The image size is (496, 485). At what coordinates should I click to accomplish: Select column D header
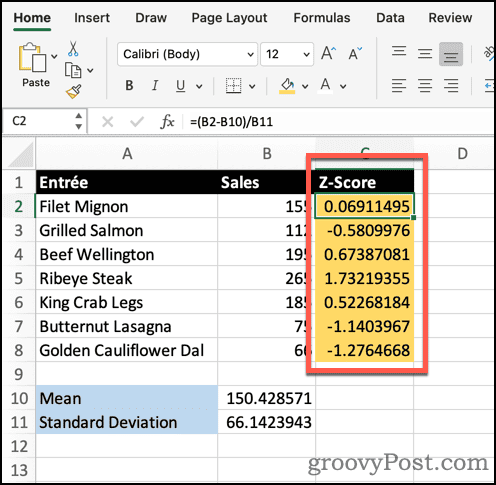pyautogui.click(x=462, y=154)
